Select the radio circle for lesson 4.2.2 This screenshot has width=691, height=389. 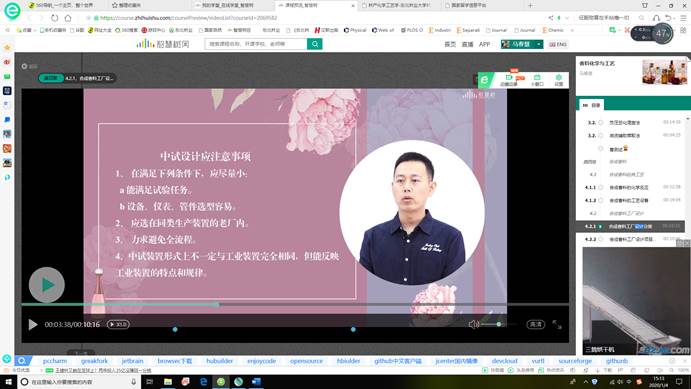tap(600, 239)
